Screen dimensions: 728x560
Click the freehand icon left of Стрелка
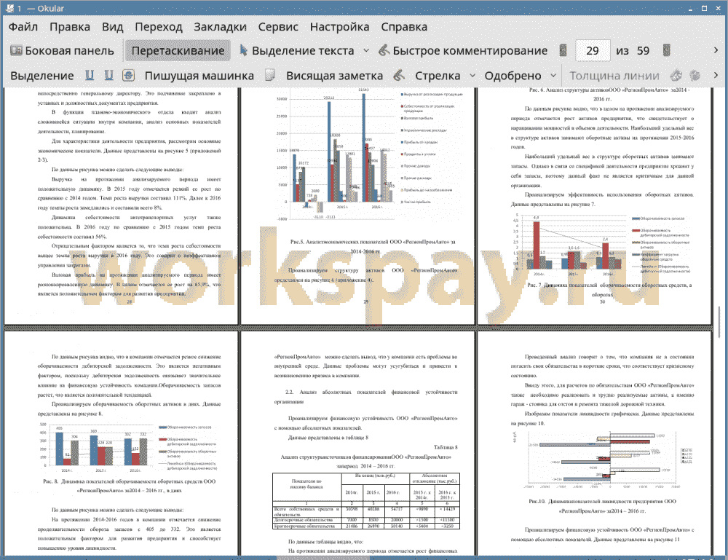point(399,75)
